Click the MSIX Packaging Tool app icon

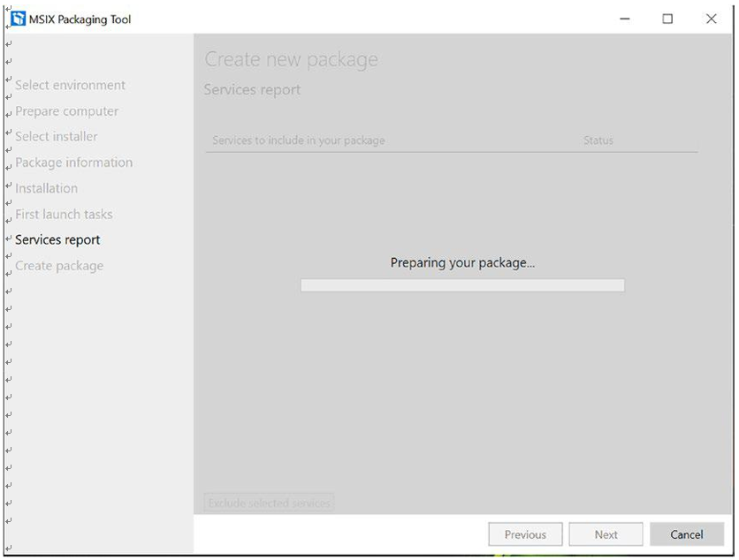18,19
